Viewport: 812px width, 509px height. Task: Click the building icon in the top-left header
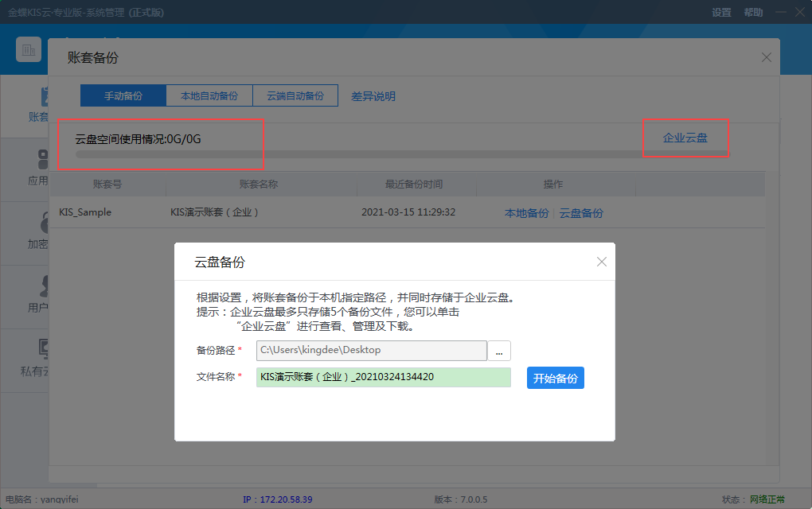point(29,49)
